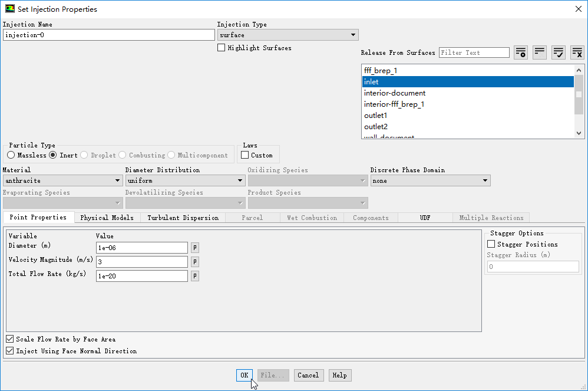
Task: Open the Injection Type dropdown
Action: pos(288,35)
